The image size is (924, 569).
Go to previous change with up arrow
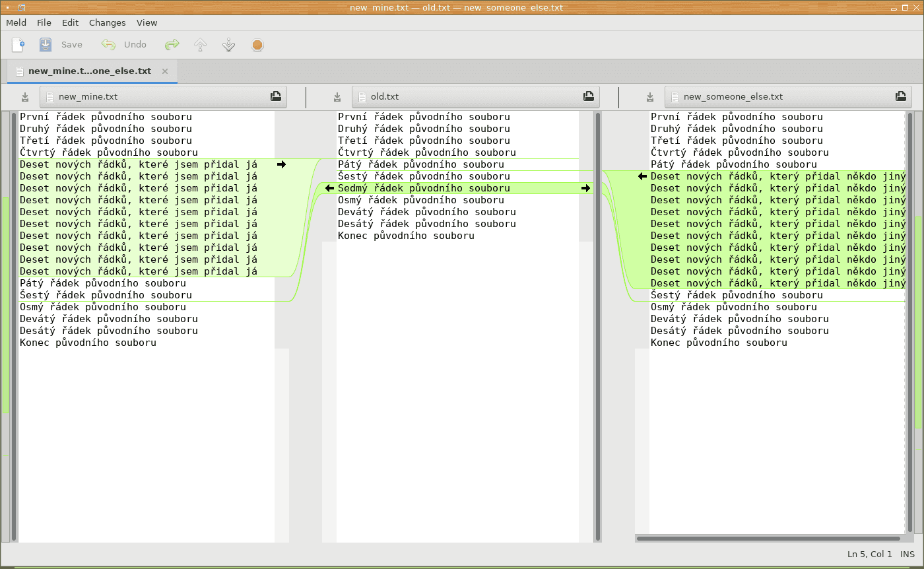[x=201, y=45]
